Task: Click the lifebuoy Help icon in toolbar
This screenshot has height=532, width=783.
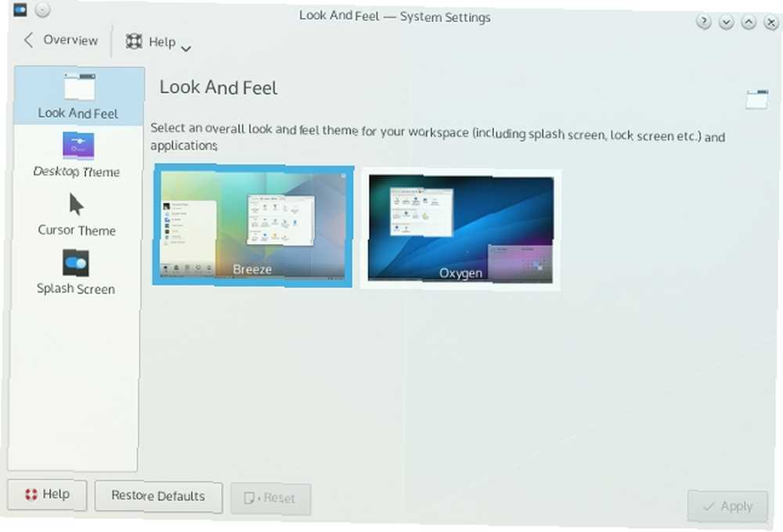Action: pyautogui.click(x=133, y=41)
